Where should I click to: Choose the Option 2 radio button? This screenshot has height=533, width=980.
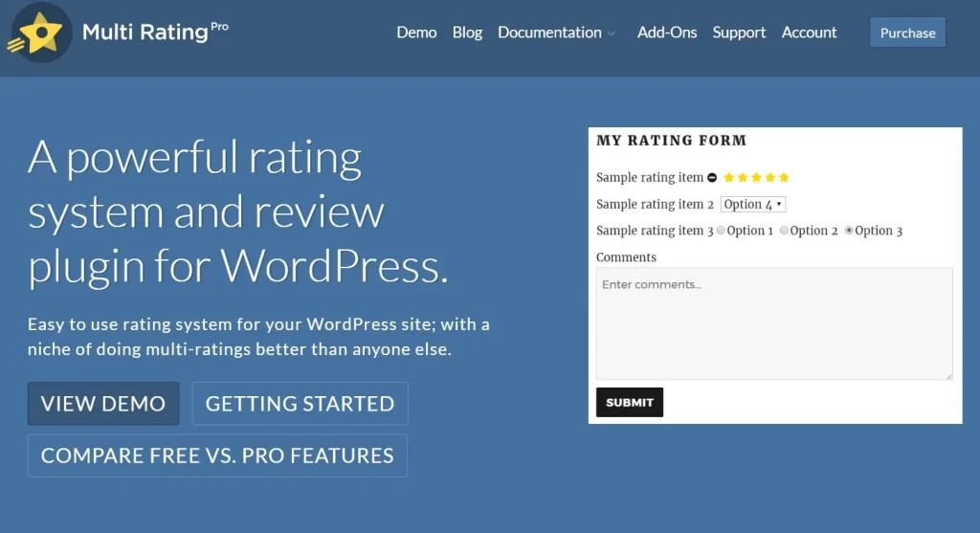(784, 231)
